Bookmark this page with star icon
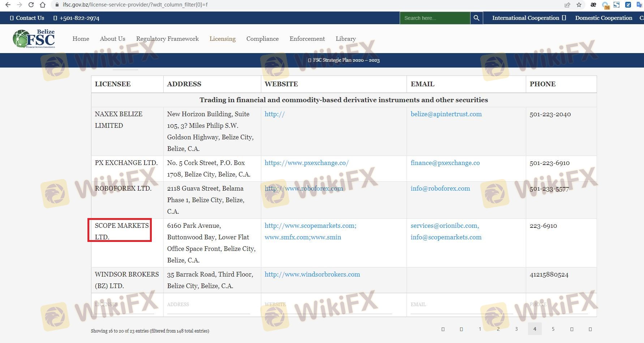Viewport: 644px width, 343px height. (x=579, y=5)
